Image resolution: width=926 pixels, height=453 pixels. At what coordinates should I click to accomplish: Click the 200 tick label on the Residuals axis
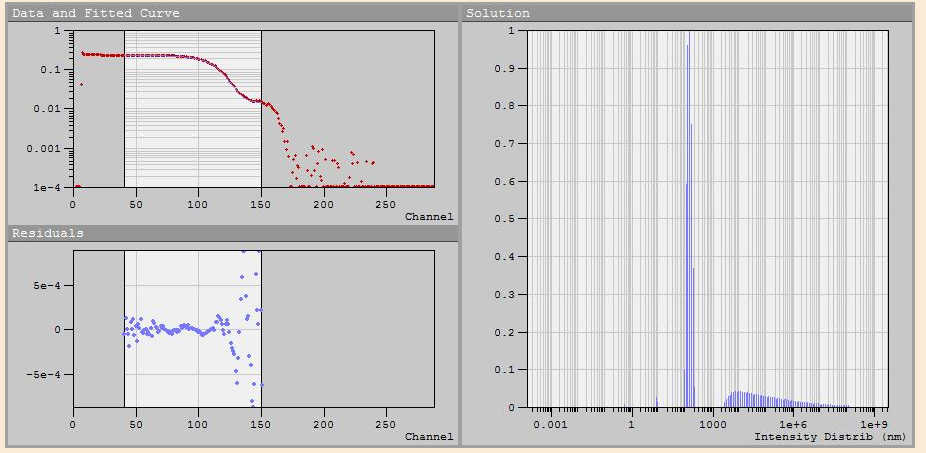tap(323, 425)
